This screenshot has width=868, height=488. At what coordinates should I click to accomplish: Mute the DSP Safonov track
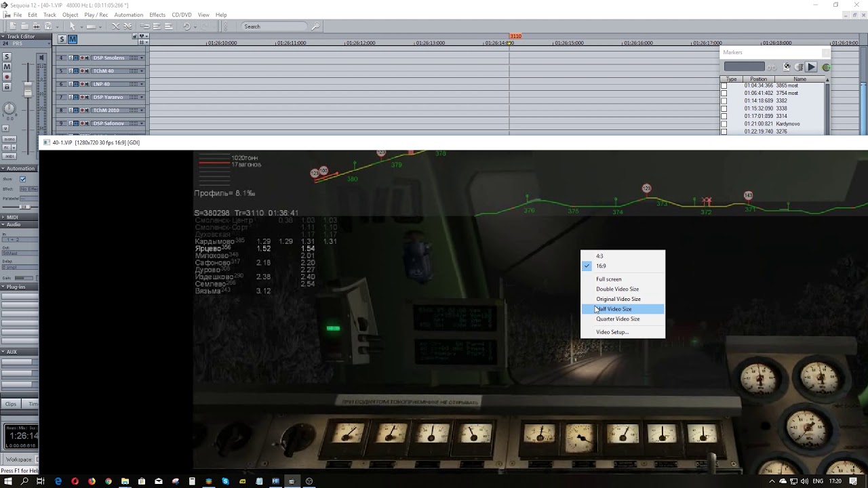point(77,123)
